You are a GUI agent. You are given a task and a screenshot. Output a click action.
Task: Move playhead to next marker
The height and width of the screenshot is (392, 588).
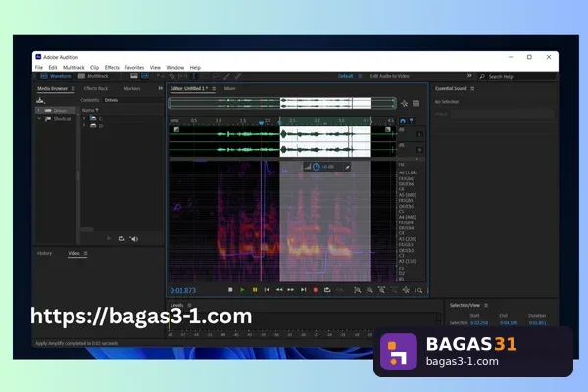click(x=304, y=290)
